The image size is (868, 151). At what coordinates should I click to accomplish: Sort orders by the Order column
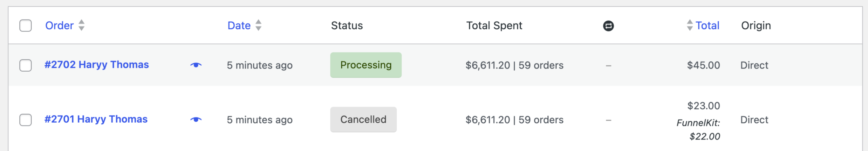pyautogui.click(x=59, y=26)
